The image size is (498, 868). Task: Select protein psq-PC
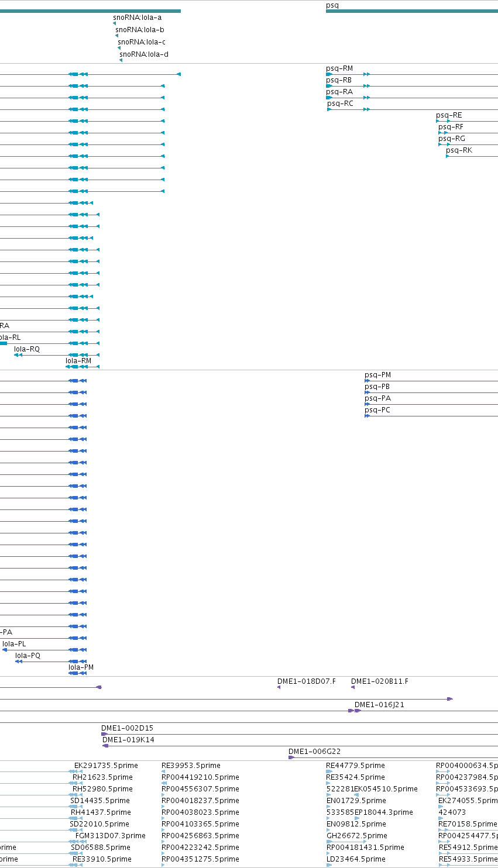[377, 410]
